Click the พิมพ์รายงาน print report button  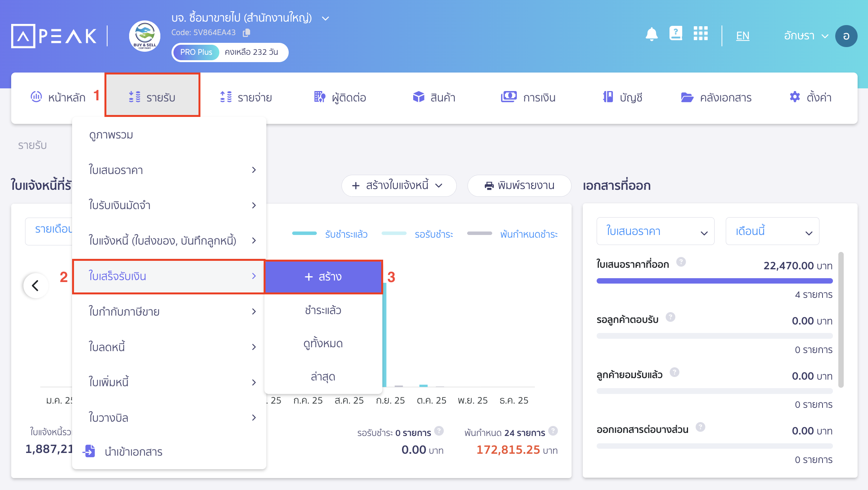519,186
